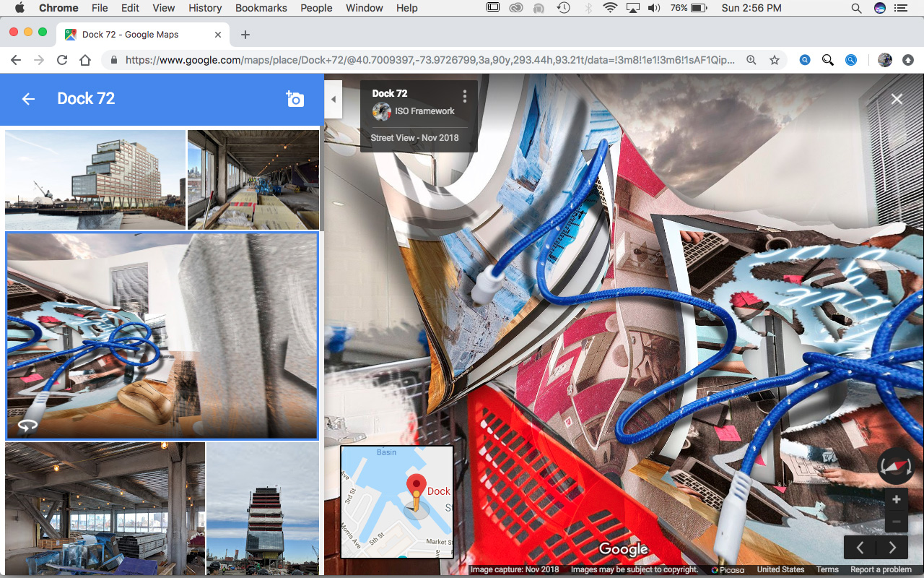Select the Dock 72 building exterior thumbnail
Viewport: 924px width, 578px height.
pos(95,180)
